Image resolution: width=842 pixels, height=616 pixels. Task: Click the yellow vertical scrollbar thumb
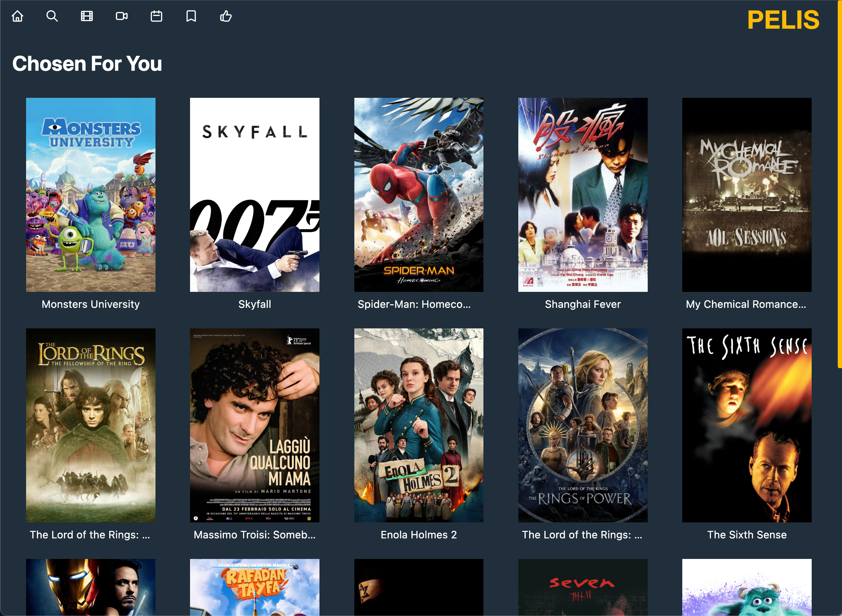[840, 184]
